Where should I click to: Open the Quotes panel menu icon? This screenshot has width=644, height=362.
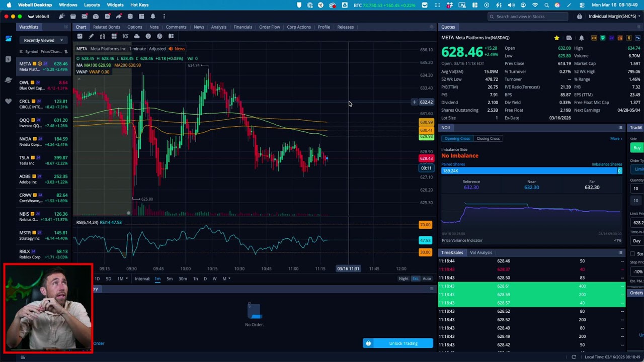tap(638, 27)
